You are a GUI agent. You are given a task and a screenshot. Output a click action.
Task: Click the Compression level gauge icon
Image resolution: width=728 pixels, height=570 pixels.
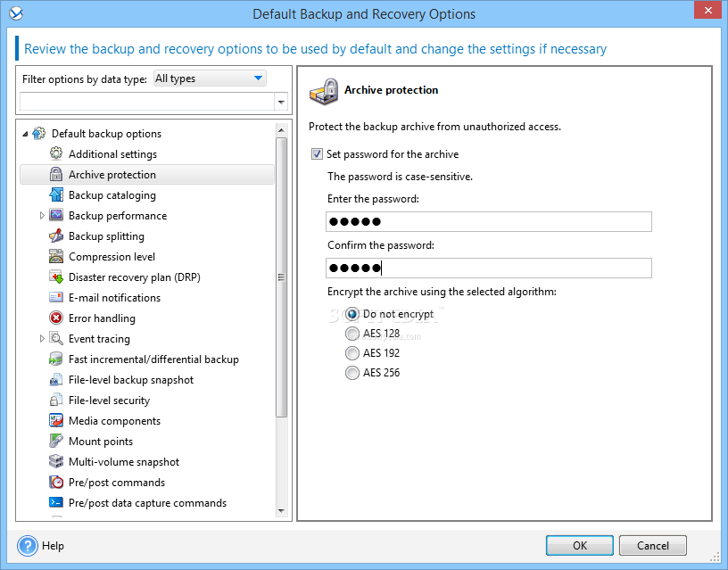point(56,256)
